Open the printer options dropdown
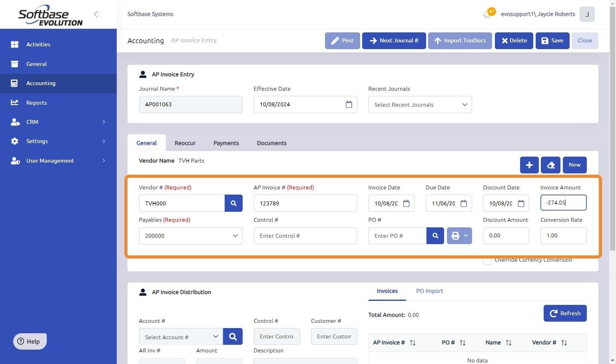Image resolution: width=616 pixels, height=364 pixels. click(x=459, y=236)
